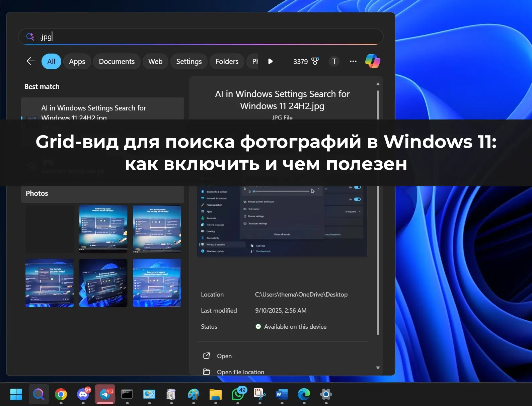Screen dimensions: 532x406
Task: Click Open in the preview pane
Action: pos(224,356)
